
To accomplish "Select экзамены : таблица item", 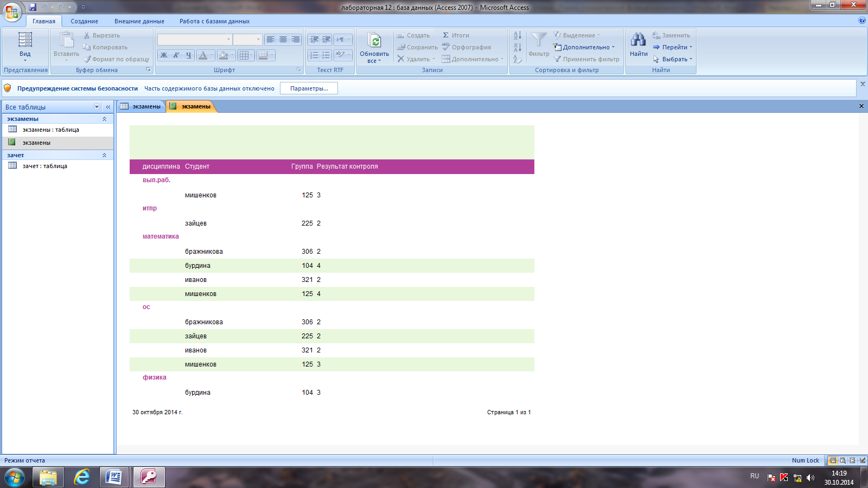I will [x=58, y=130].
